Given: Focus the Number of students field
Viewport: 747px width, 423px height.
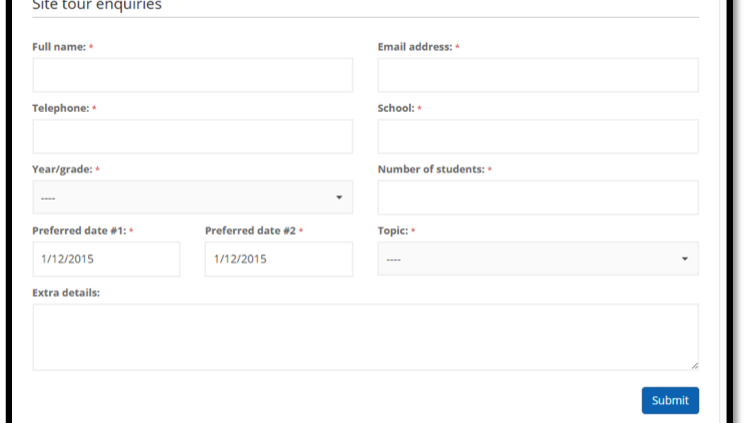Looking at the screenshot, I should point(537,197).
